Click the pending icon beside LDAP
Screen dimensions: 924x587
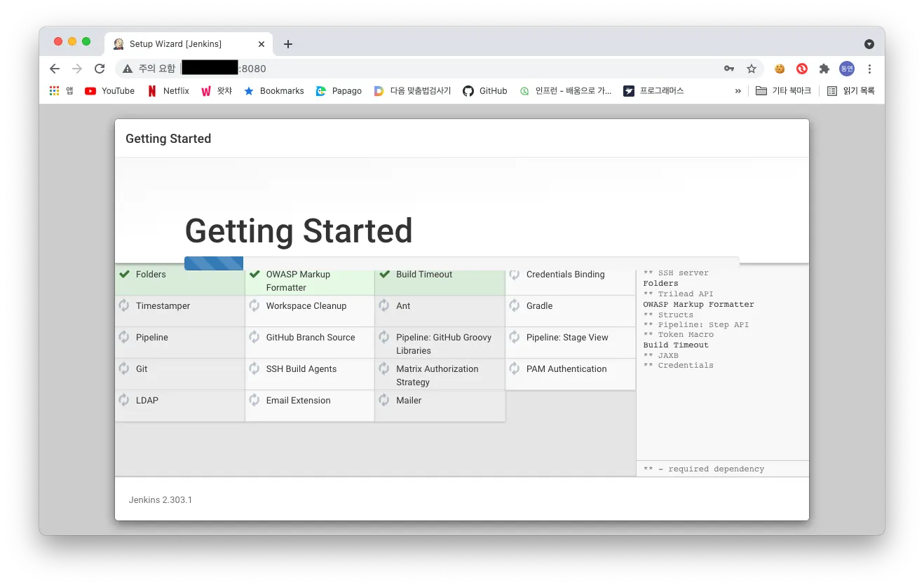click(x=124, y=400)
